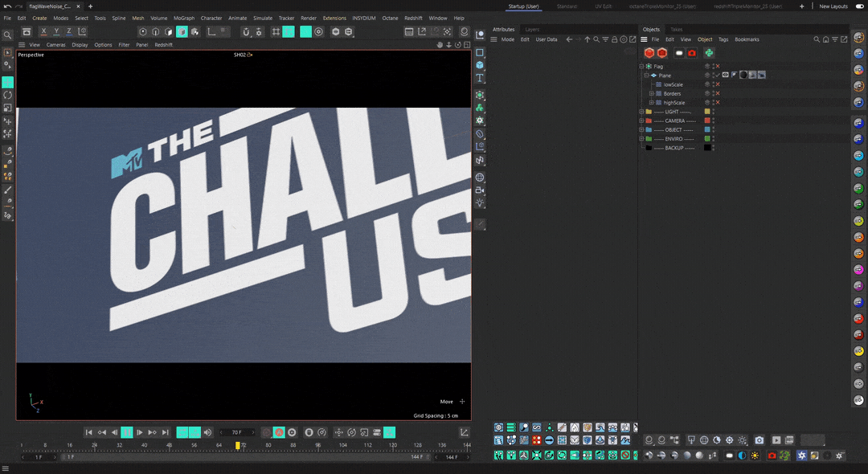Click the Light bulb icon in side palette
The image size is (868, 474).
479,202
